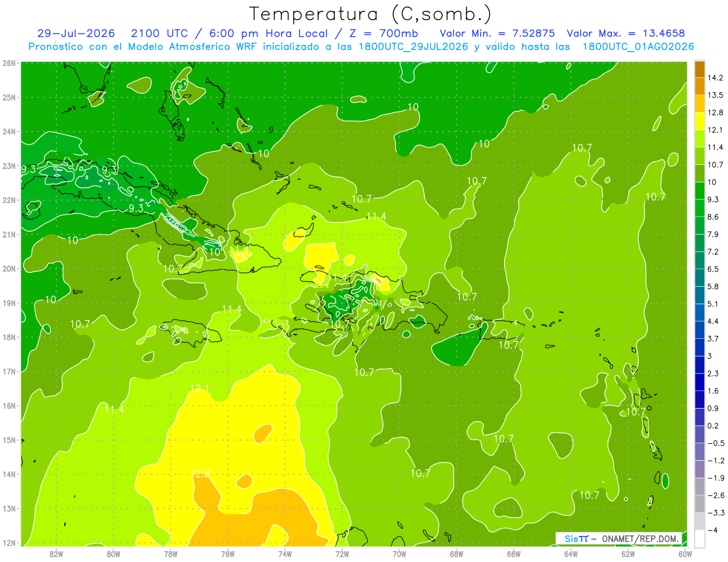The height and width of the screenshot is (562, 728).
Task: Click the "80W" longitude axis label
Action: click(113, 554)
